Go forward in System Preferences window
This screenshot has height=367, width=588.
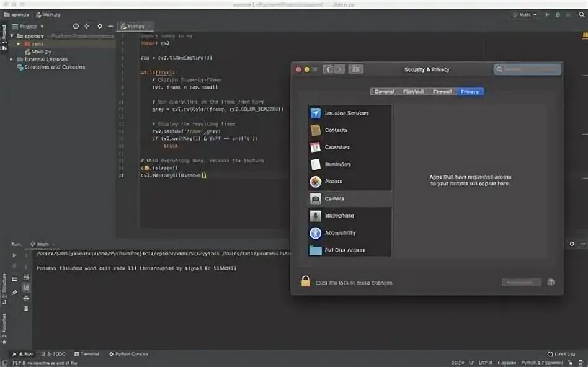point(339,69)
